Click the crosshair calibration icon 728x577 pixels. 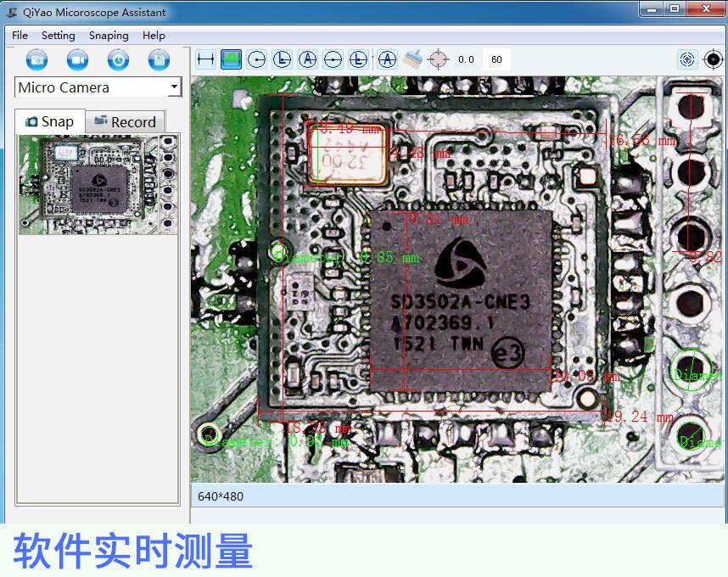tap(438, 59)
